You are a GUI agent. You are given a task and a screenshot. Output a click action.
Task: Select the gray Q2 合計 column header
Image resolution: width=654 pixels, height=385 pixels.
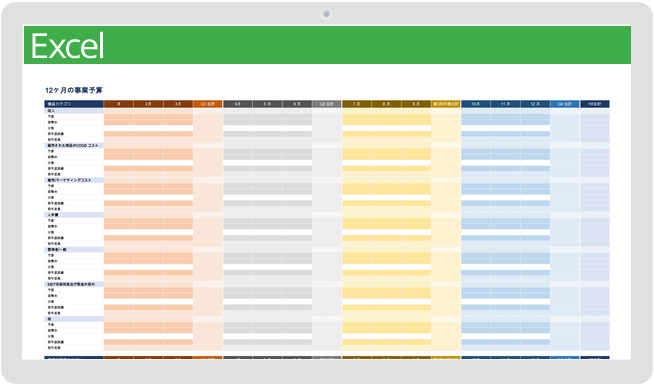(x=327, y=104)
